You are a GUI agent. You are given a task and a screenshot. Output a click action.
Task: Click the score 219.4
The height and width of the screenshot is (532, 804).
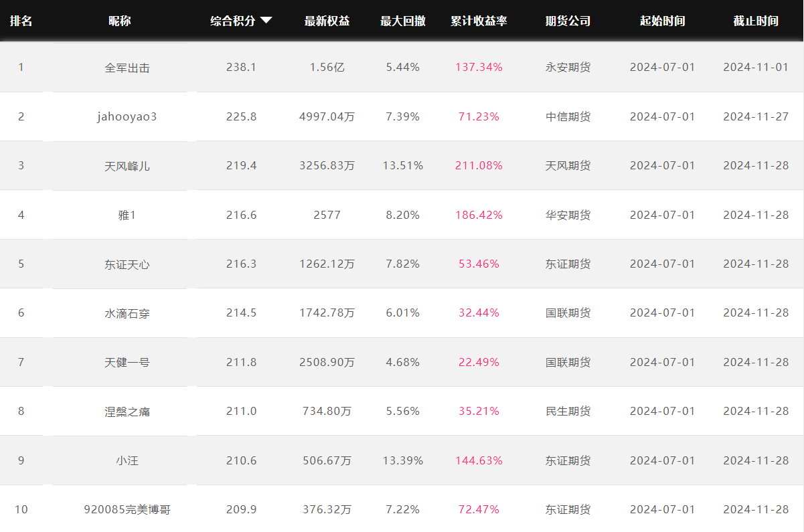242,165
